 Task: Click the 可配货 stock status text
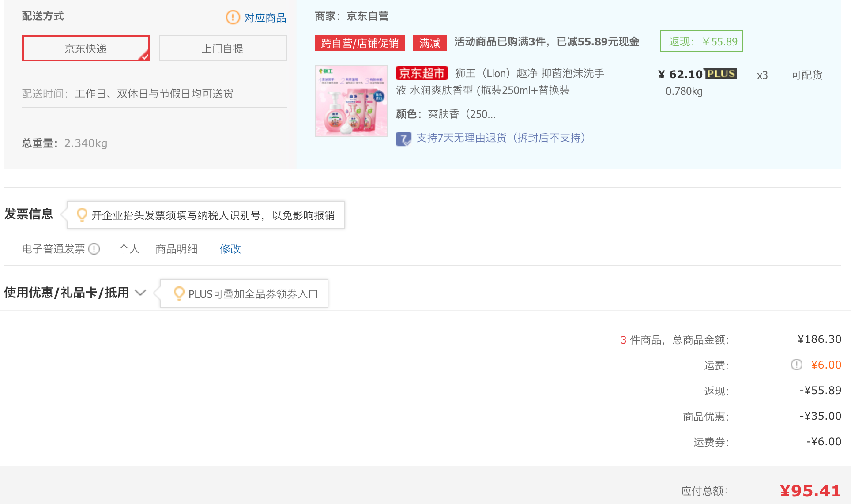click(807, 75)
